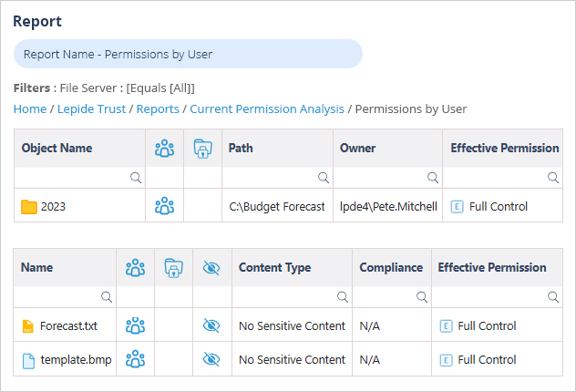Sort by Object Name column header
576x392 pixels.
tap(79, 149)
